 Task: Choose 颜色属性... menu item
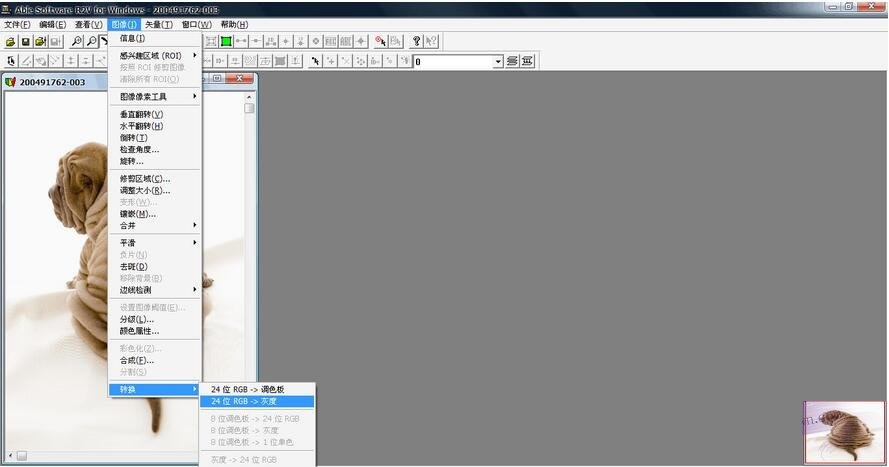click(x=154, y=331)
